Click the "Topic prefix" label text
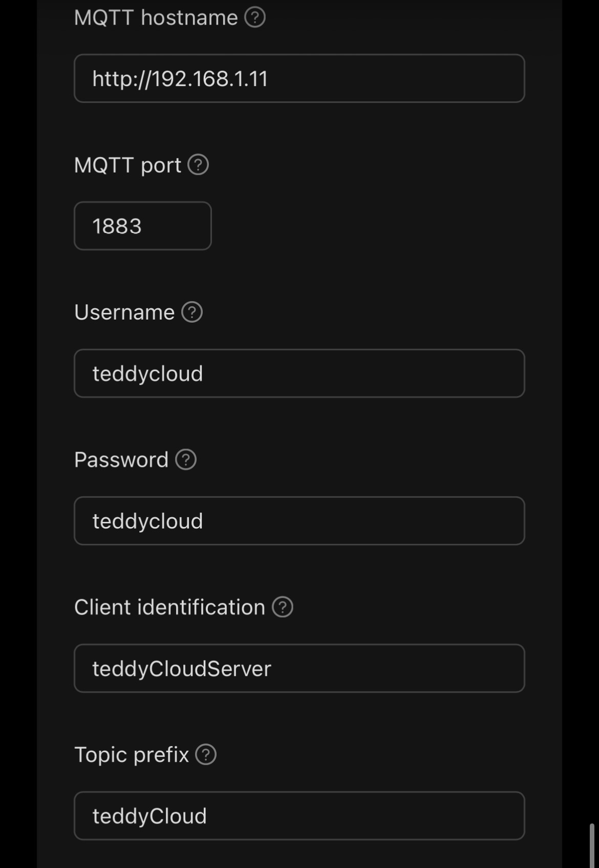 pos(132,755)
